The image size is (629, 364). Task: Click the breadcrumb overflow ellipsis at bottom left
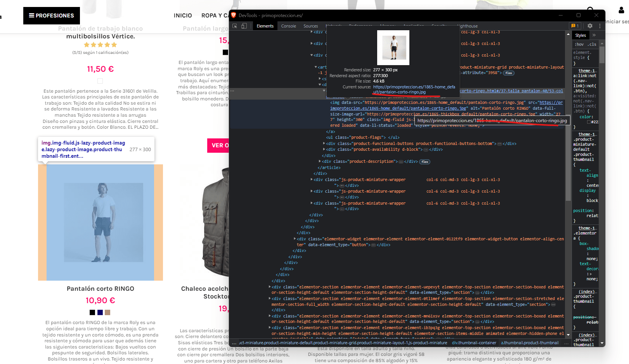point(234,343)
